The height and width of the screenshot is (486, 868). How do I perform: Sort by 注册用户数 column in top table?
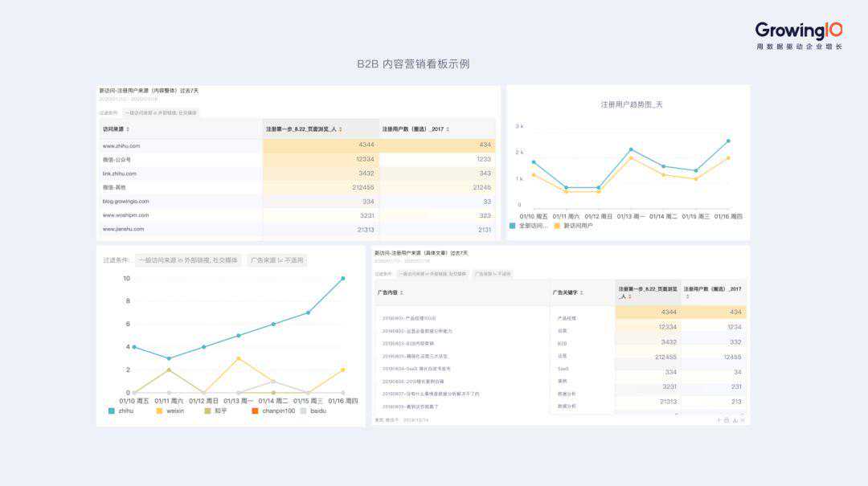(x=448, y=129)
